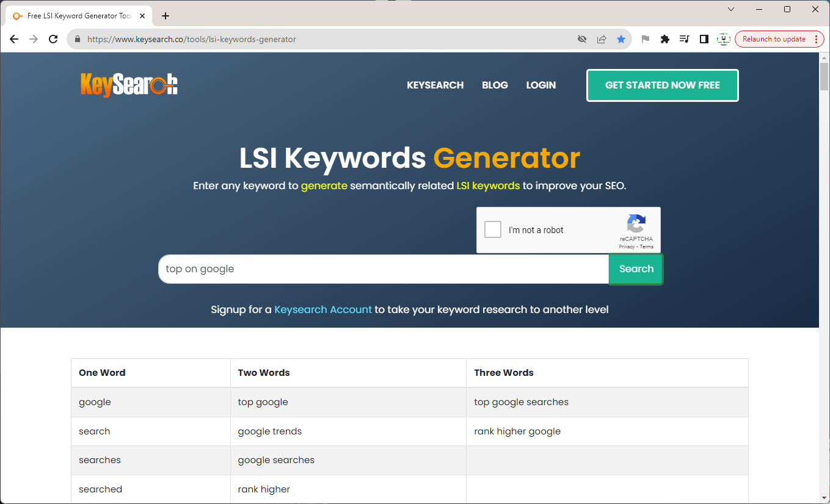The height and width of the screenshot is (504, 830).
Task: Click GET STARTED NOW FREE button
Action: [x=663, y=85]
